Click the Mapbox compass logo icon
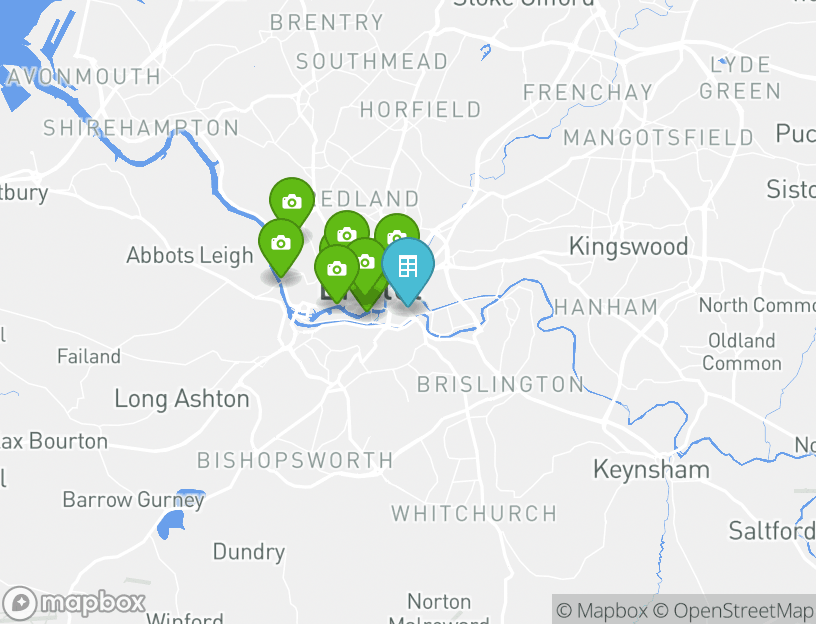 coord(19,604)
